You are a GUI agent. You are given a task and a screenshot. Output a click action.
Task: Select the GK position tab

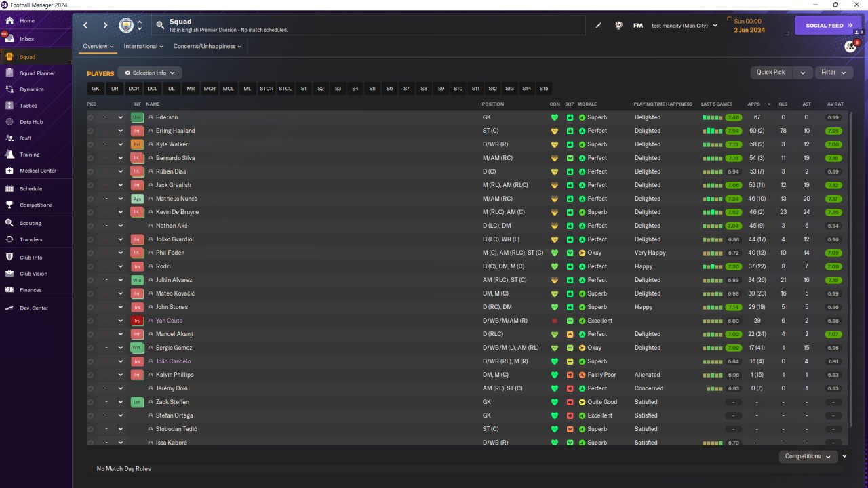96,89
